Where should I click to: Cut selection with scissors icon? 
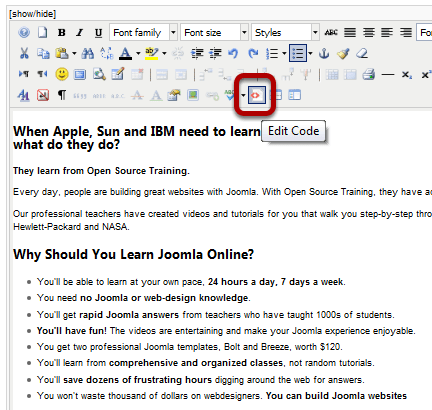24,53
